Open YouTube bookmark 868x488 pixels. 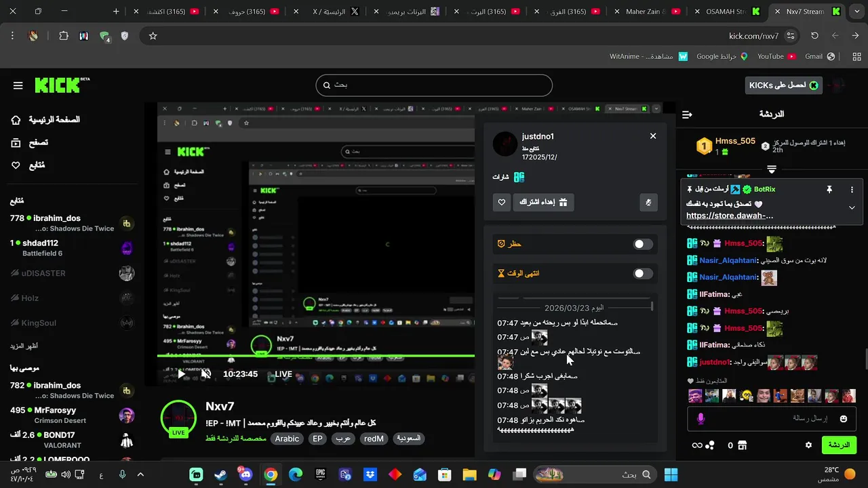776,56
